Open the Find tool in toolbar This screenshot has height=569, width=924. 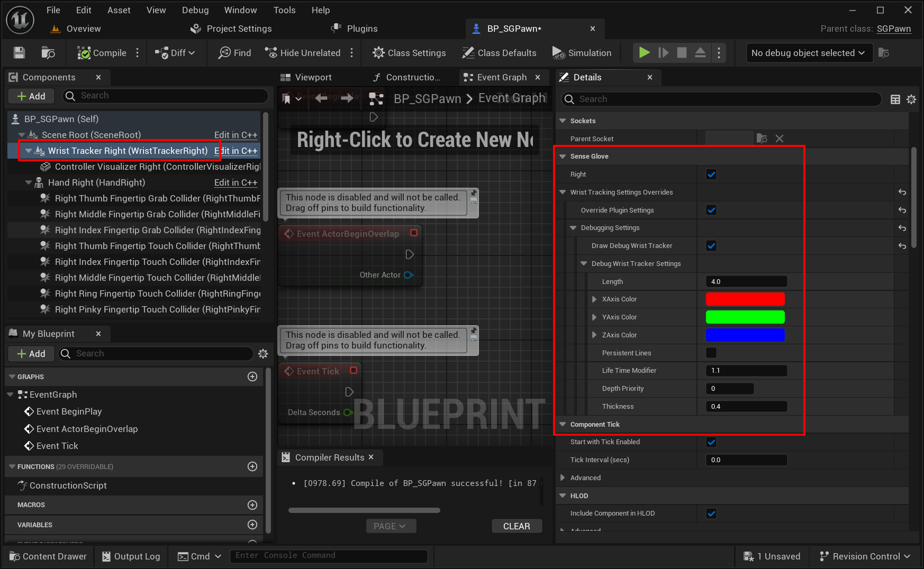(233, 52)
